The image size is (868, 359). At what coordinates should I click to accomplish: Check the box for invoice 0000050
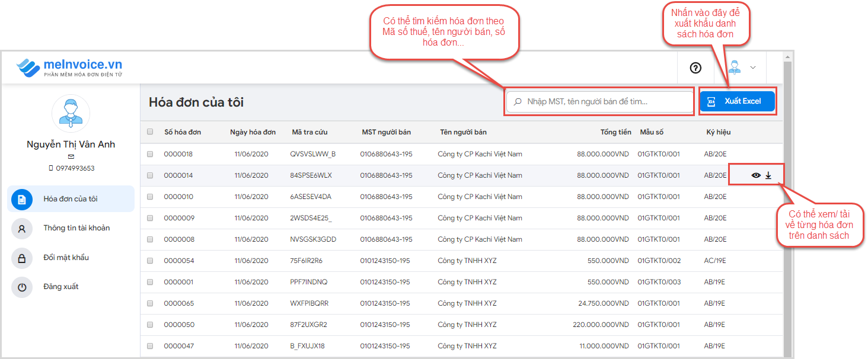click(150, 325)
